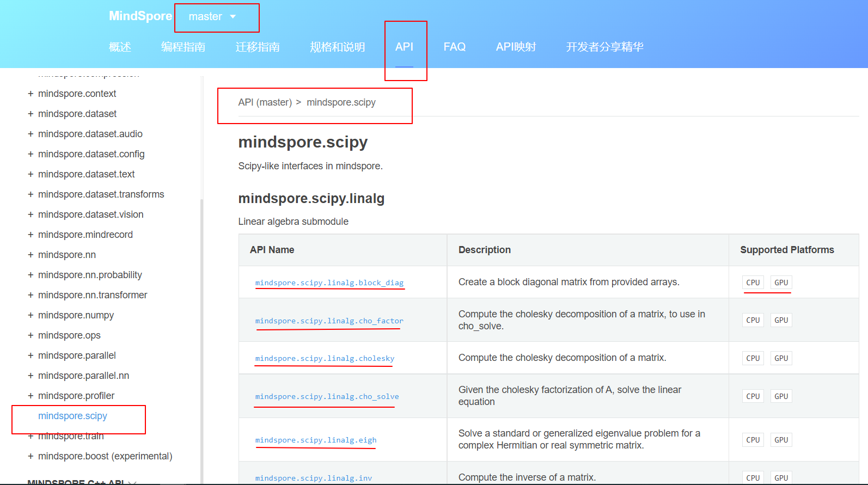868x485 pixels.
Task: Expand mindspore.dataset.vision plus icon
Action: coord(30,214)
